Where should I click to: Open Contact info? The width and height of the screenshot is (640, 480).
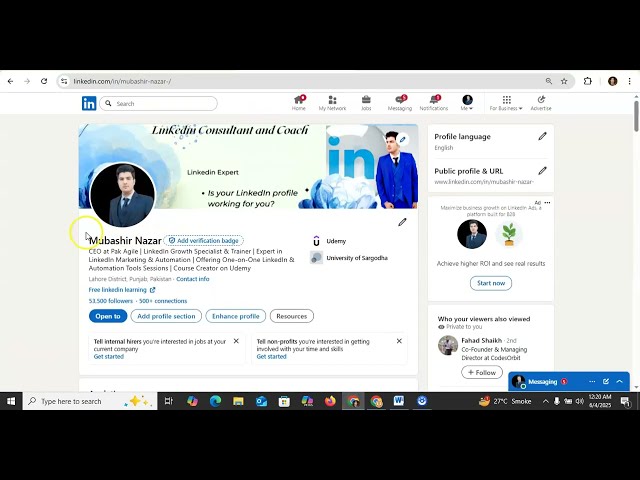click(x=193, y=279)
